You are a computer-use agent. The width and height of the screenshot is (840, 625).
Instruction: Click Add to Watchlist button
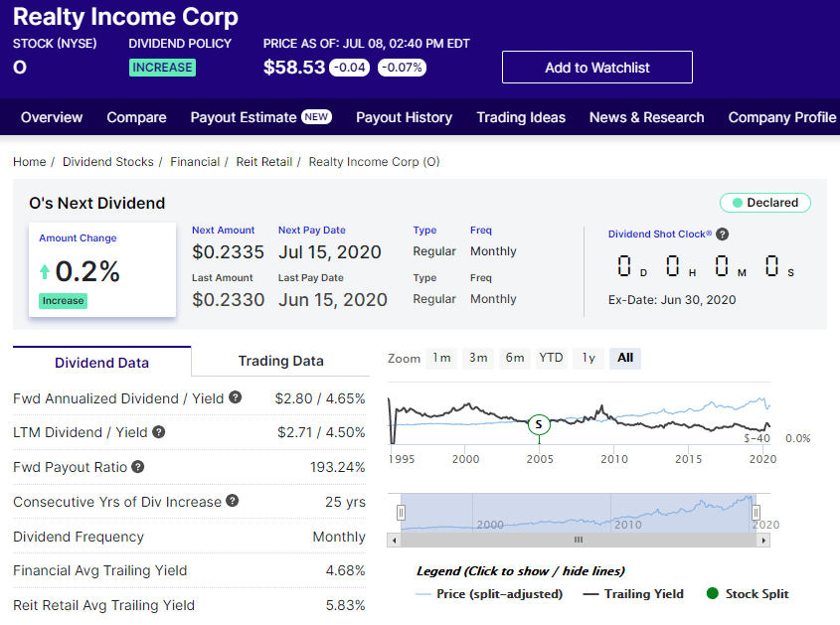click(597, 68)
